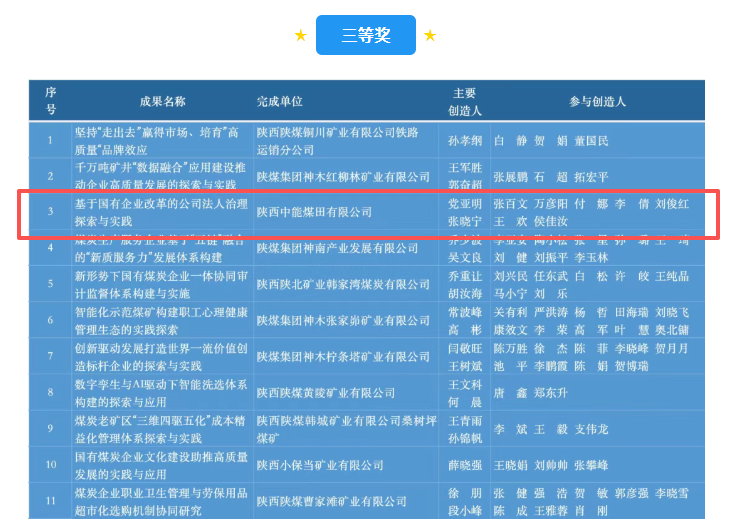Select the 参与创造人 column header
This screenshot has width=738, height=520.
click(597, 102)
